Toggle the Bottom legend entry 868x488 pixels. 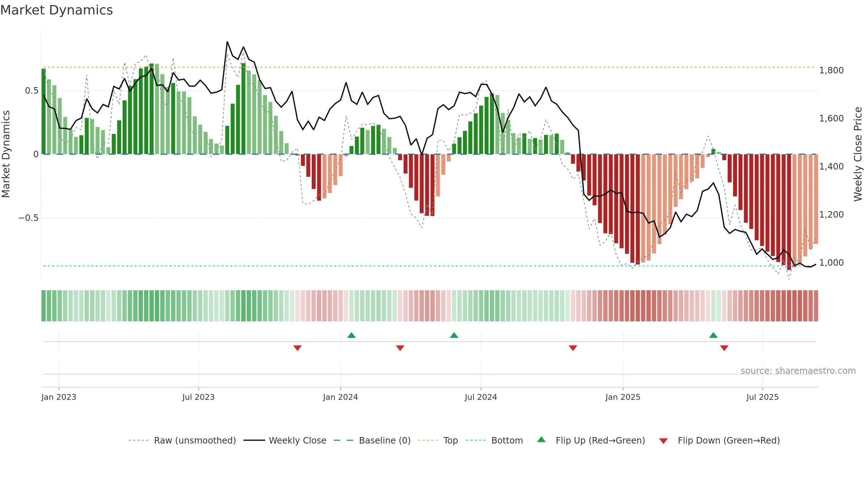coord(494,440)
